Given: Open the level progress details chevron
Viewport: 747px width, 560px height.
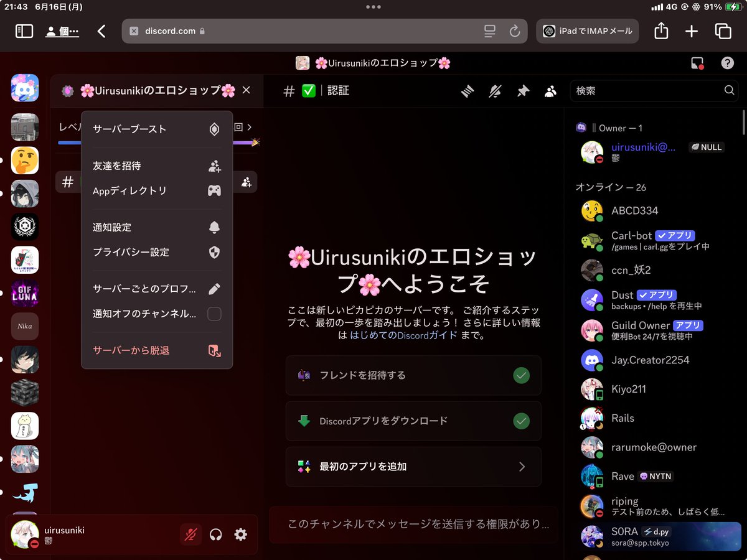Looking at the screenshot, I should coord(249,126).
